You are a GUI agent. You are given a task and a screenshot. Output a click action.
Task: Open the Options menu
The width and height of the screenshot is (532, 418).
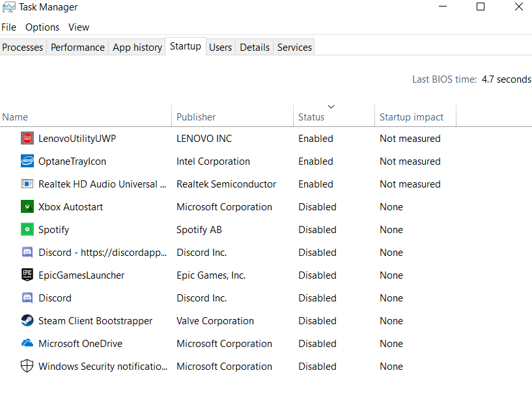pyautogui.click(x=42, y=27)
